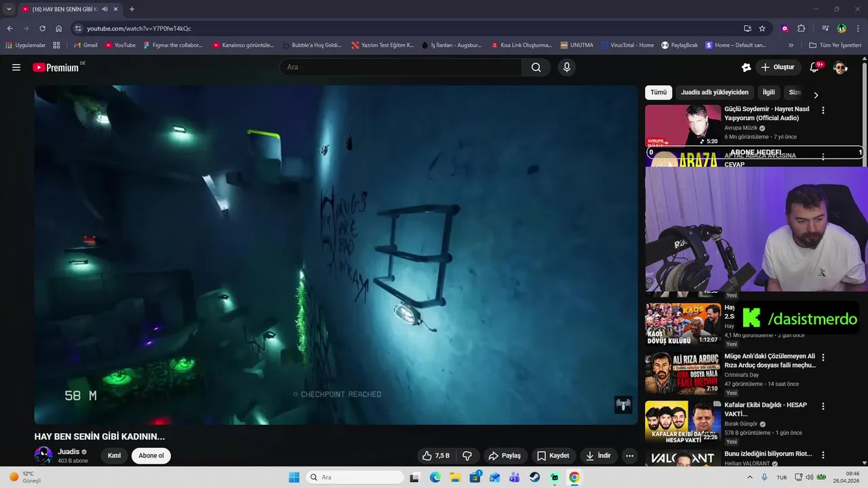Click the browser address bar URL

point(139,28)
